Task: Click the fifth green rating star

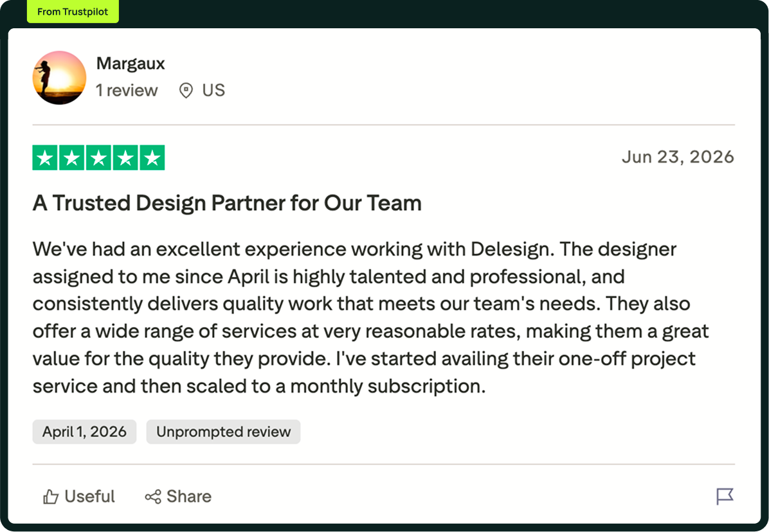Action: click(152, 158)
